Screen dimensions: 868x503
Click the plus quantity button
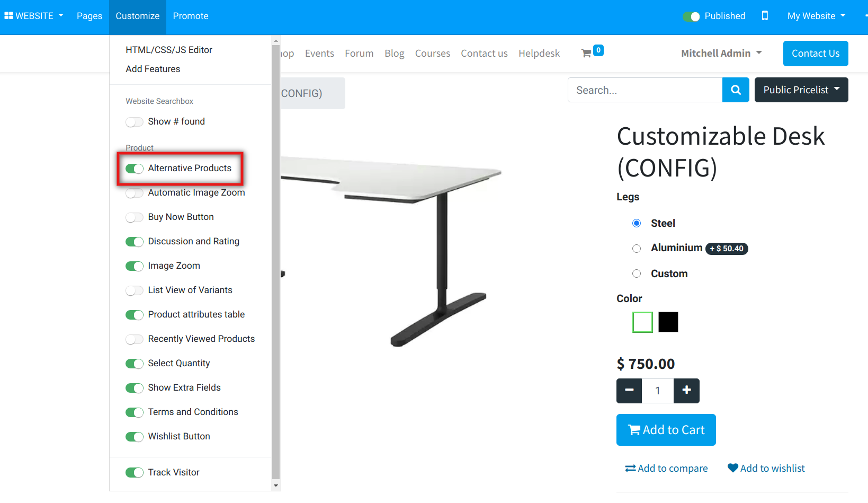pos(686,391)
